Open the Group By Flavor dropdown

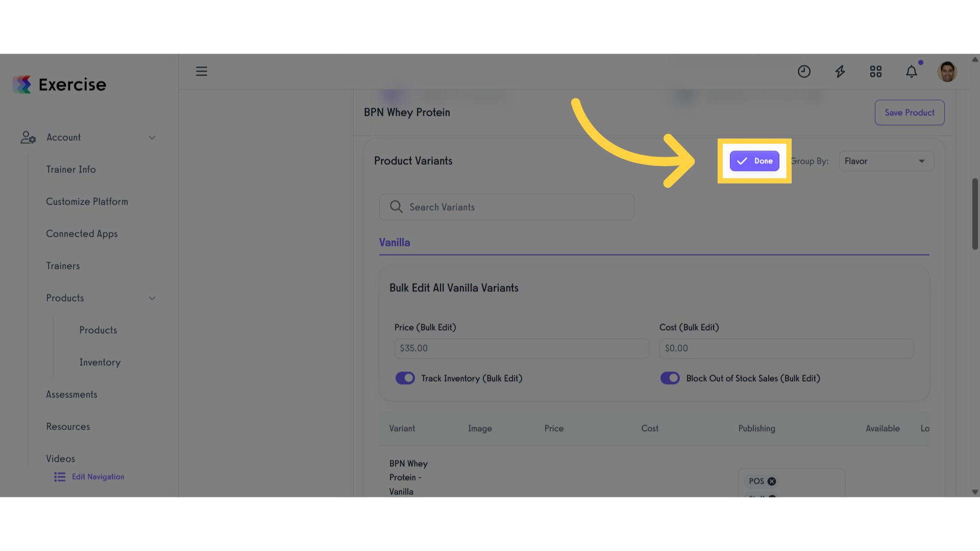point(887,161)
